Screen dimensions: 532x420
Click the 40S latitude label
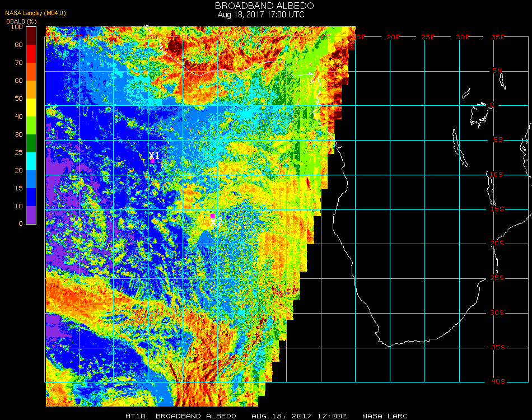498,382
